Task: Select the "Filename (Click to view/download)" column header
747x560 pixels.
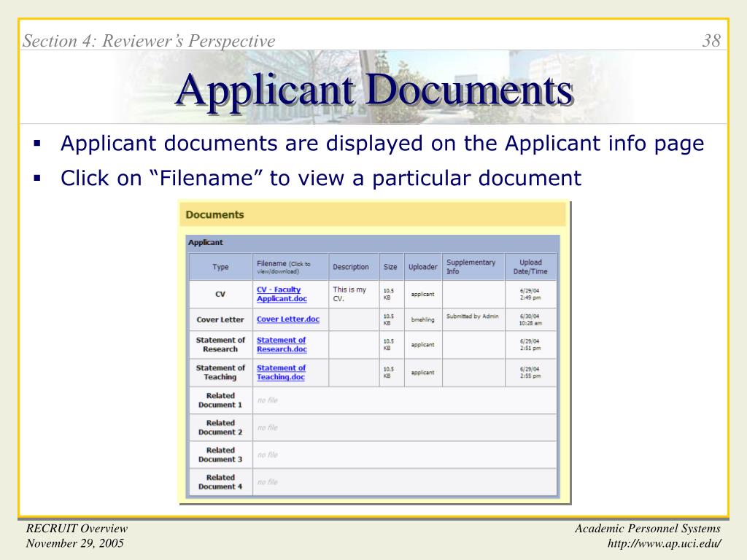Action: pyautogui.click(x=290, y=267)
